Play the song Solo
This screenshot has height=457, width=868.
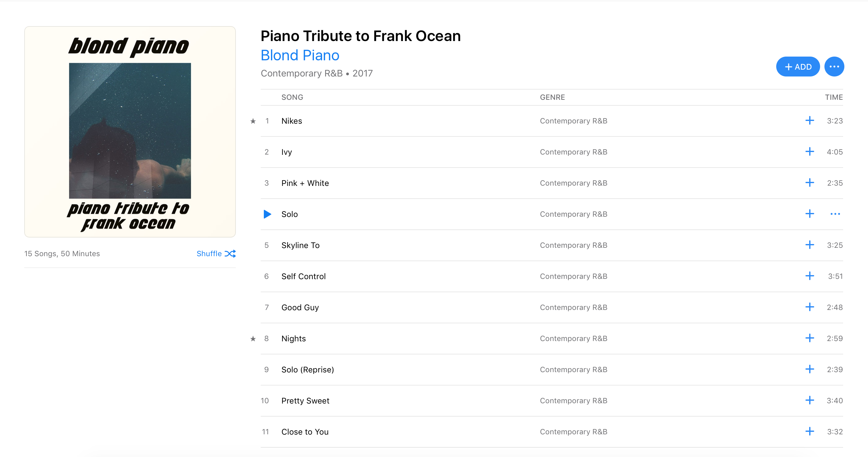267,214
